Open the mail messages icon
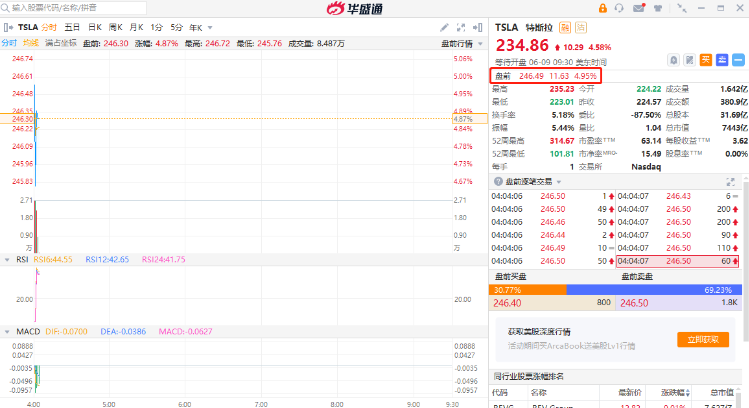 point(640,8)
